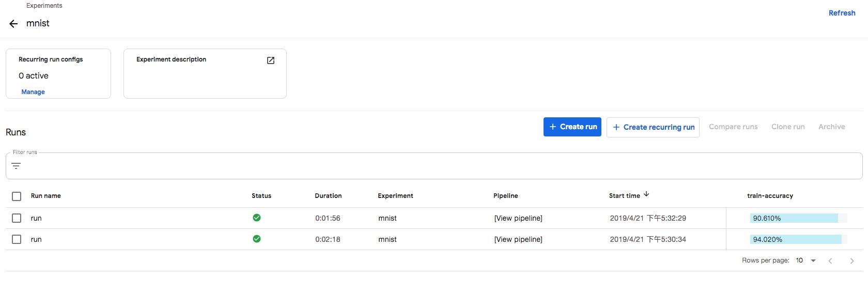Click the Start time sort arrow

[x=646, y=194]
